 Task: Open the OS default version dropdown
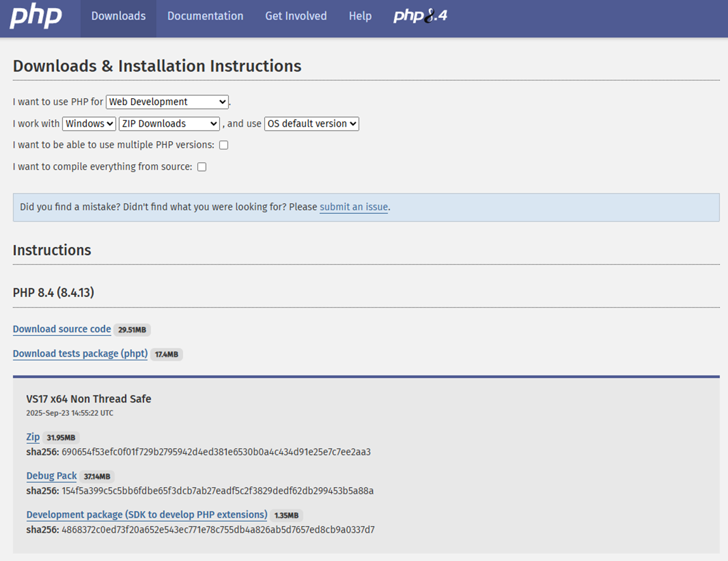coord(311,124)
